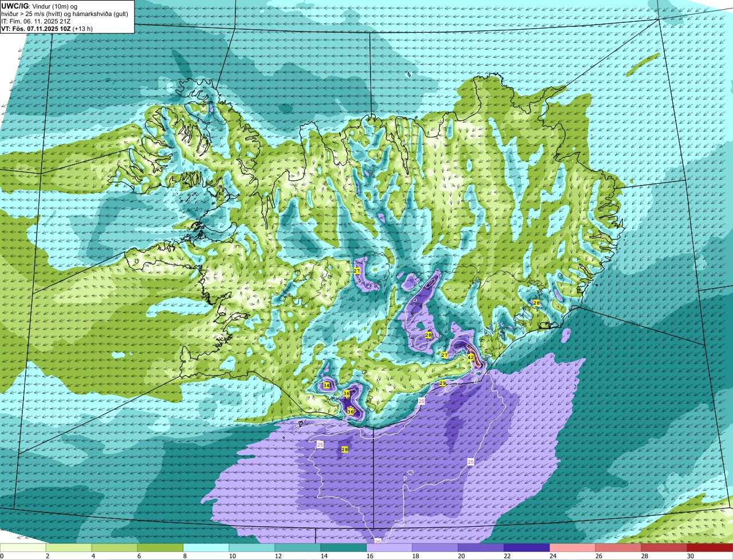
Task: Pick the 24–26 m/s pink legend swatch
Action: 573,548
